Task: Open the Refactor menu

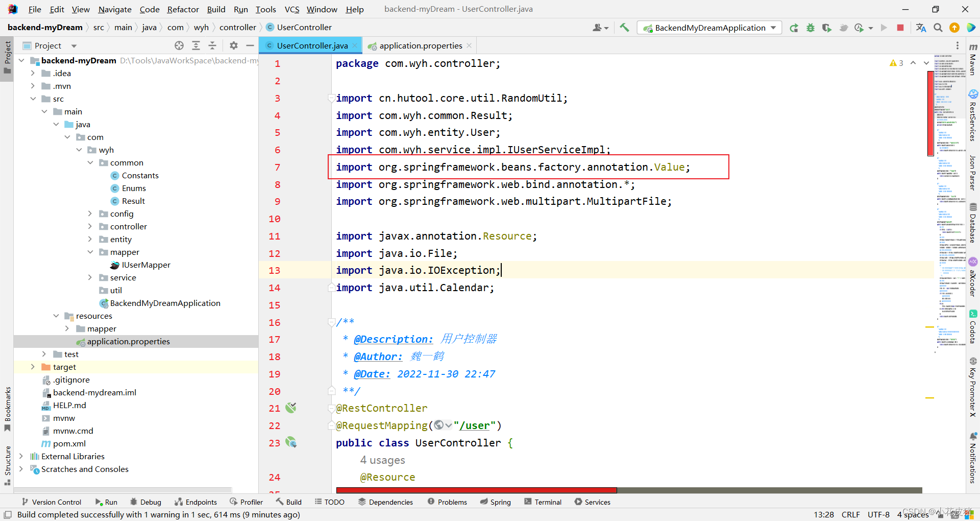Action: [183, 9]
